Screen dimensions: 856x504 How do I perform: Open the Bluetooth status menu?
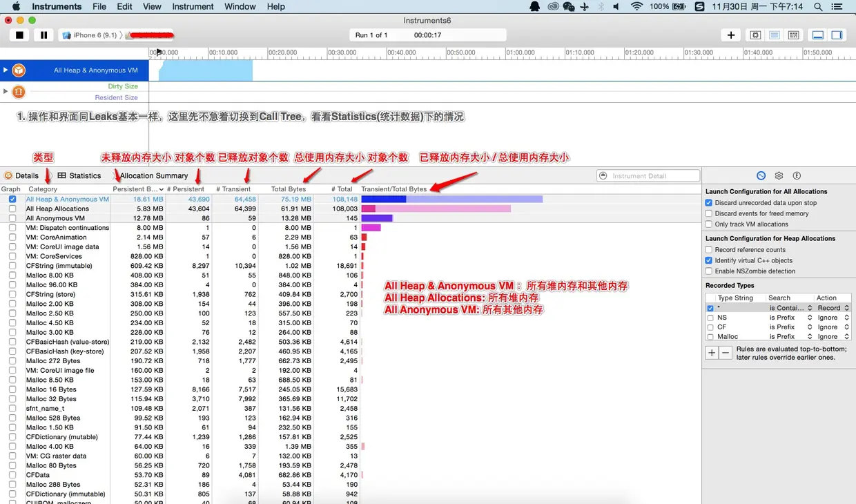pyautogui.click(x=601, y=6)
